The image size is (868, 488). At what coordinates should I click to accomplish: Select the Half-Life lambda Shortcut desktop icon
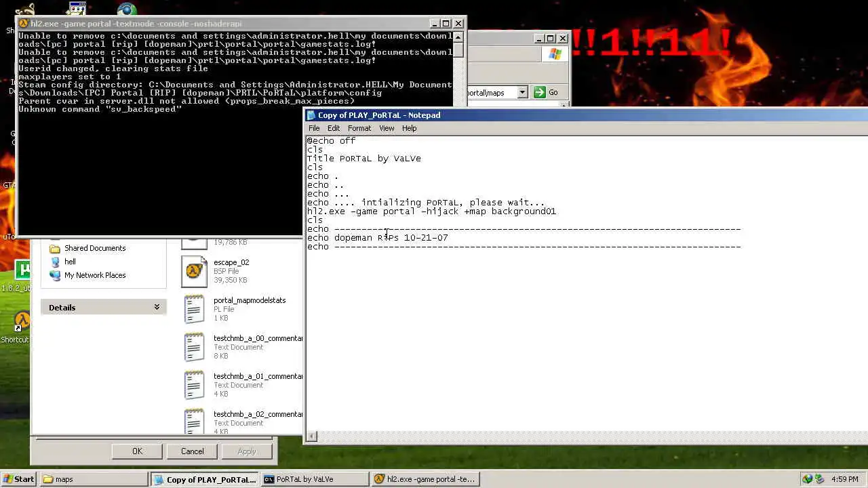22,320
